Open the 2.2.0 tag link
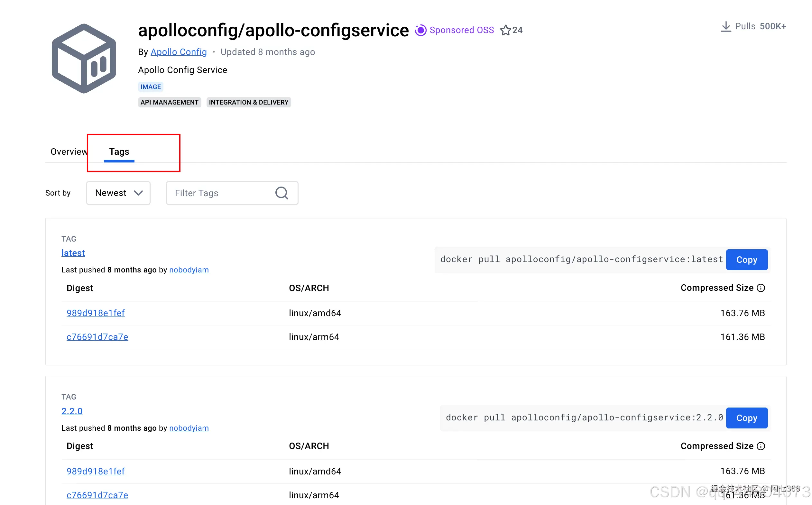This screenshot has height=505, width=812. tap(72, 411)
